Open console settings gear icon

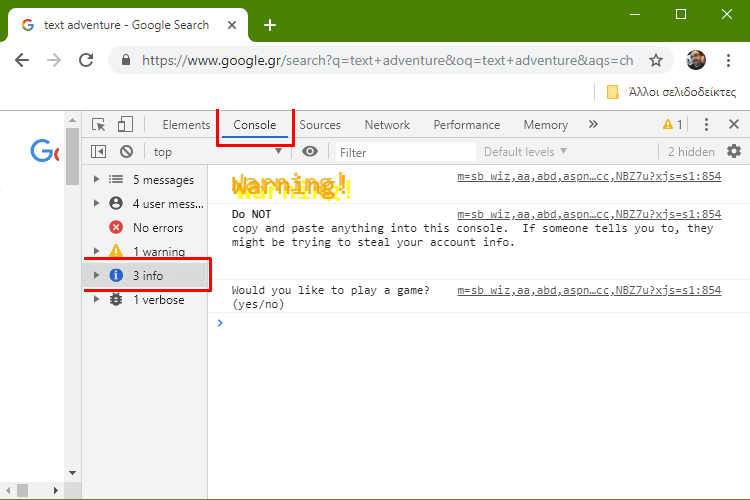click(x=734, y=152)
